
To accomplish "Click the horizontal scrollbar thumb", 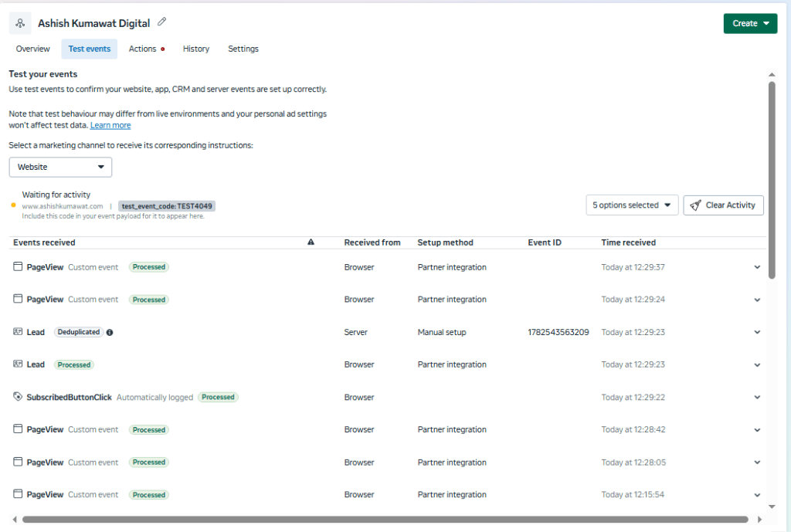I will (385, 520).
